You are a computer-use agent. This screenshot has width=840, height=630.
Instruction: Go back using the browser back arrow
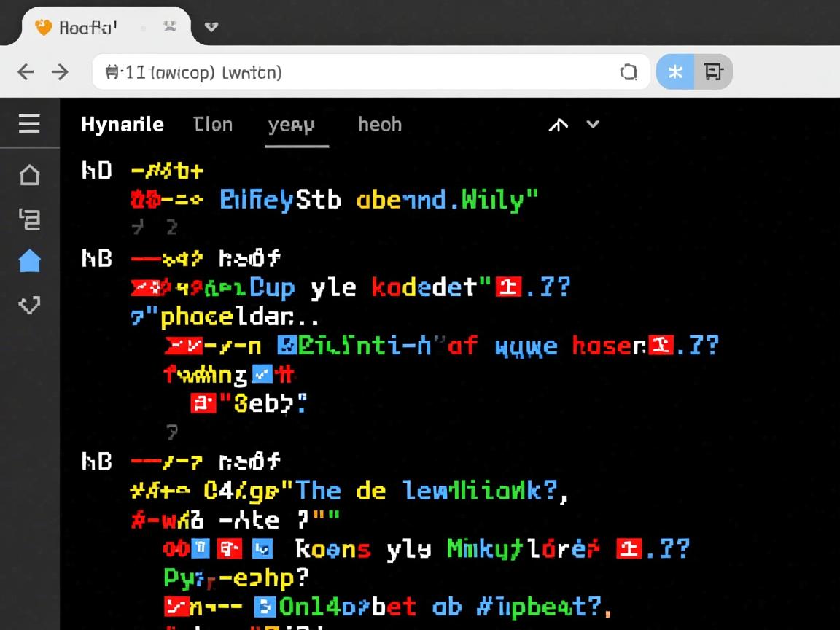26,71
